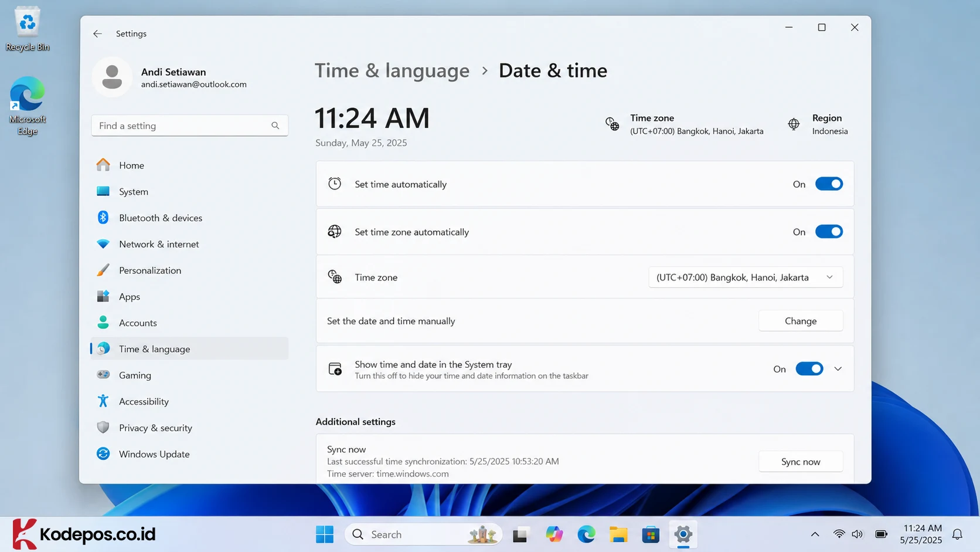Open Gaming section in sidebar
The image size is (980, 552).
(x=189, y=375)
